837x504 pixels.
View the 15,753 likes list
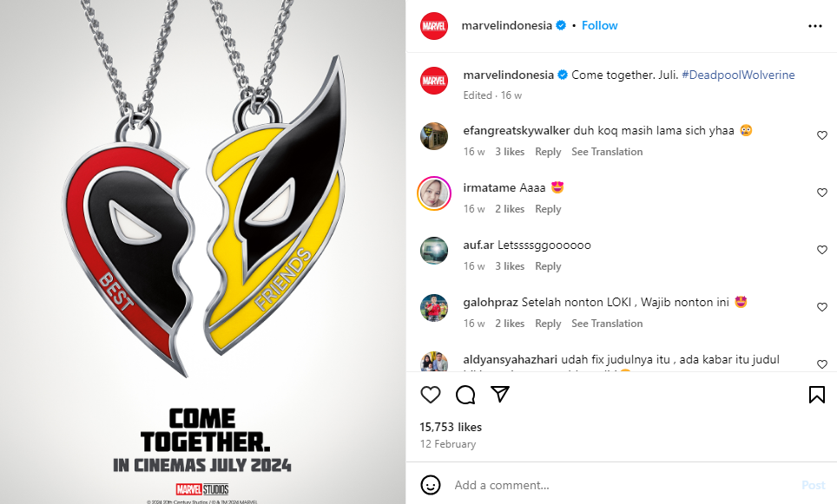(451, 427)
